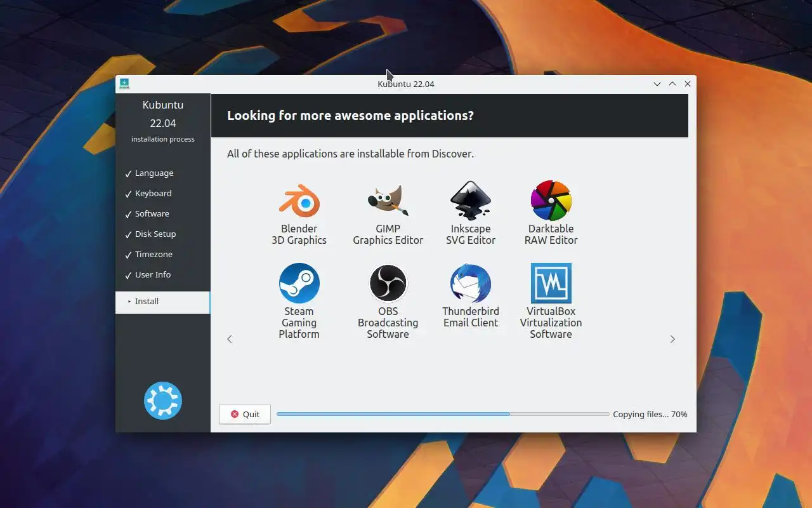Click the Inkscape SVG Editor icon
Screen dimensions: 812x508
[x=471, y=201]
